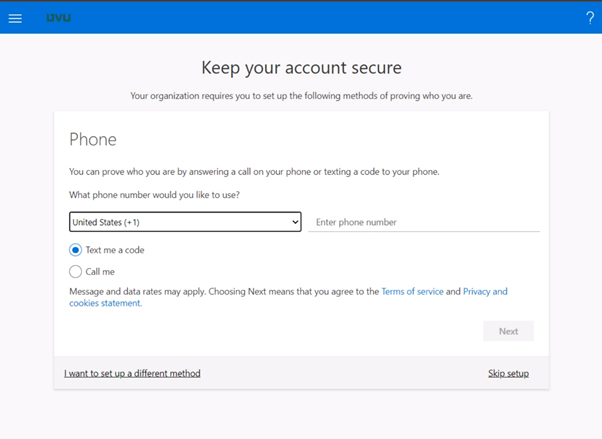
Task: Click 'I want to set up a different method'
Action: click(132, 373)
